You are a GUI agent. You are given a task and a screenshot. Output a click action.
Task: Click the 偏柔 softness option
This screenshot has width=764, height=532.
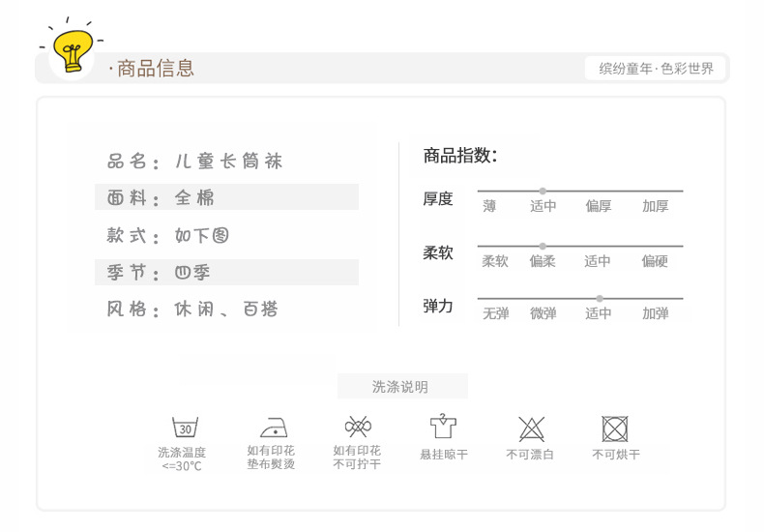click(543, 261)
